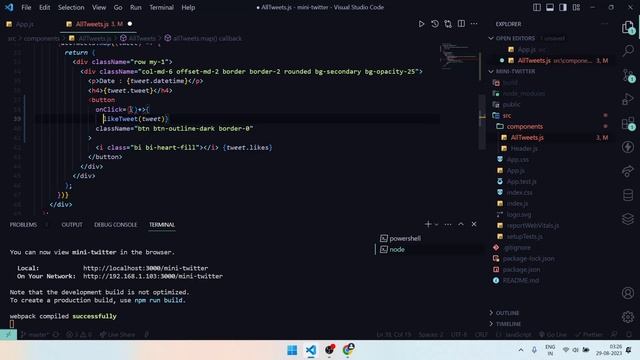The image size is (640, 360).
Task: Open the Thunder Client lightning icon
Action: point(628,147)
